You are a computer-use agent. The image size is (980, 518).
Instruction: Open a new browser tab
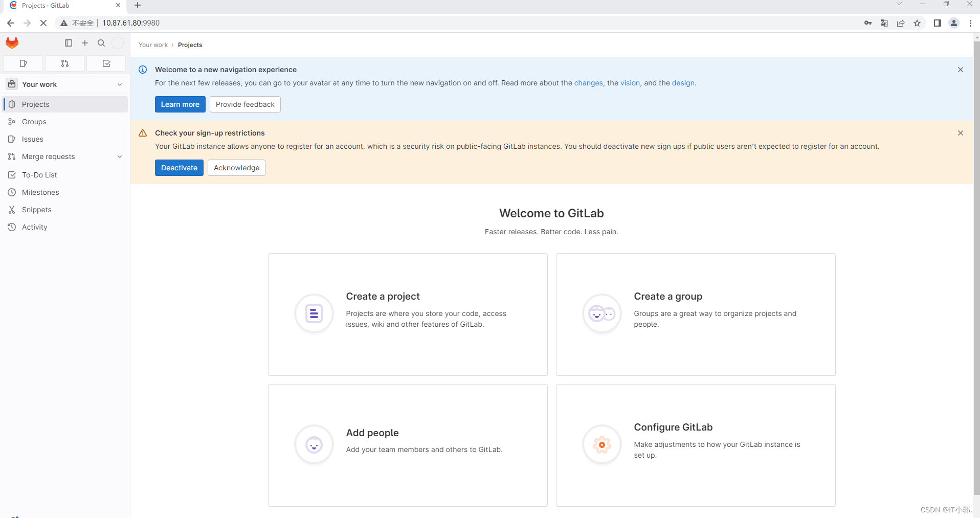coord(138,6)
